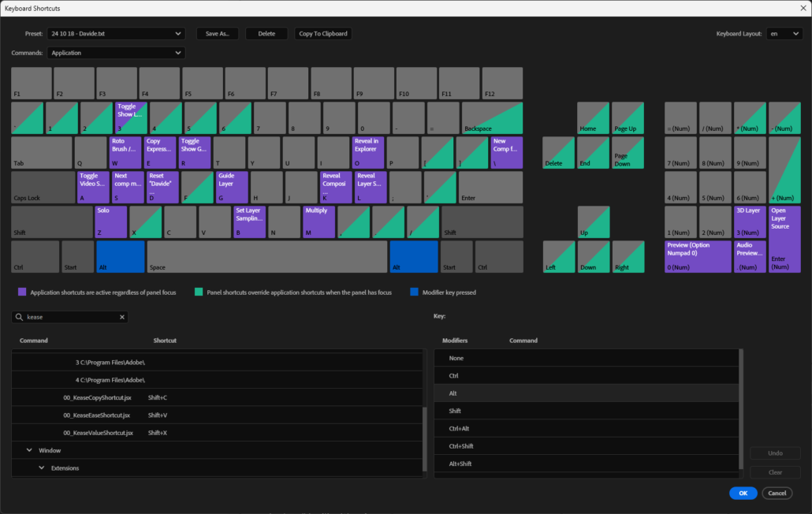Clear the kease search field with the X

122,317
